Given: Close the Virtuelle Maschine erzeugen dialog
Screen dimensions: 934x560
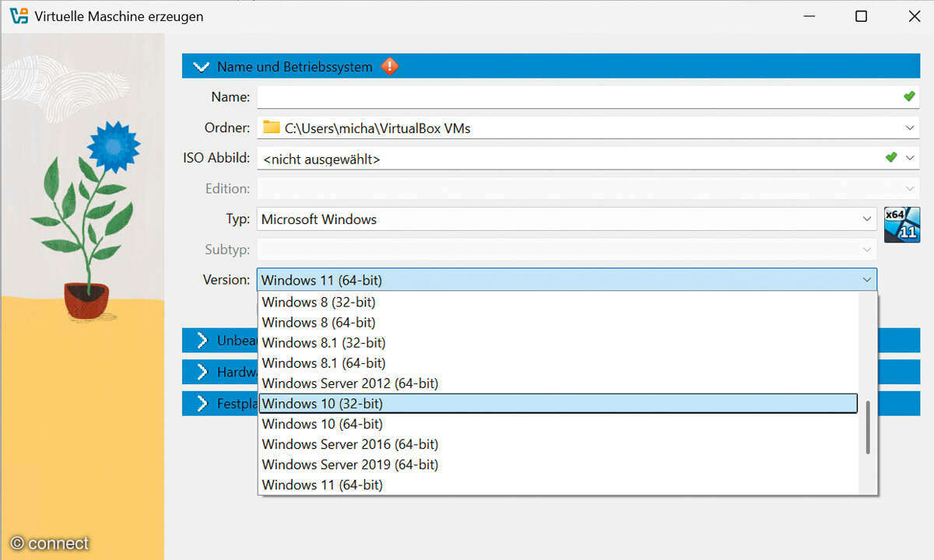Looking at the screenshot, I should tap(914, 16).
